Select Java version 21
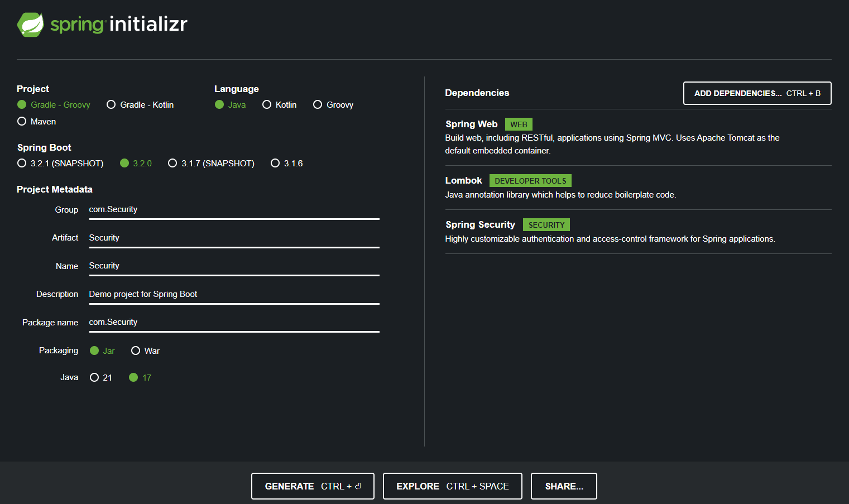 click(101, 378)
